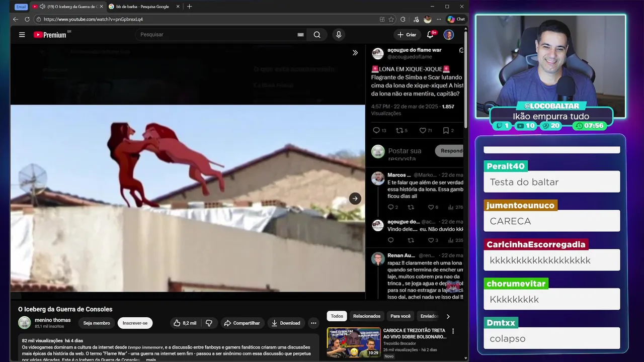
Task: Click the Responder button
Action: [x=450, y=151]
